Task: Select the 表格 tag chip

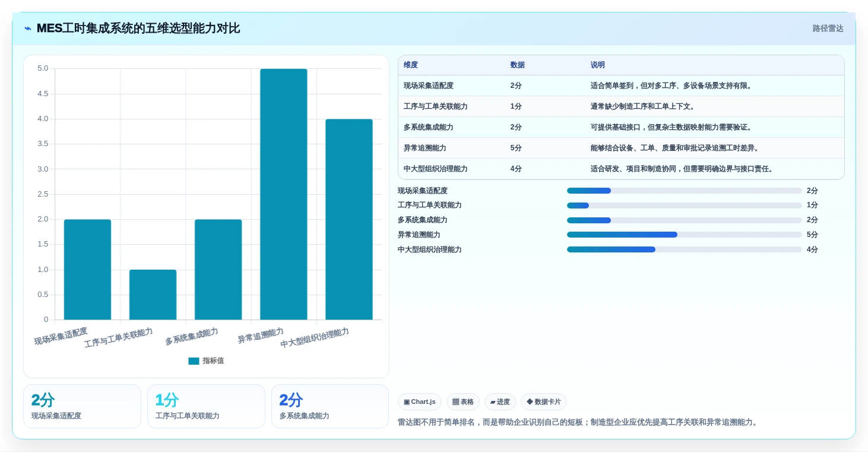Action: point(463,402)
